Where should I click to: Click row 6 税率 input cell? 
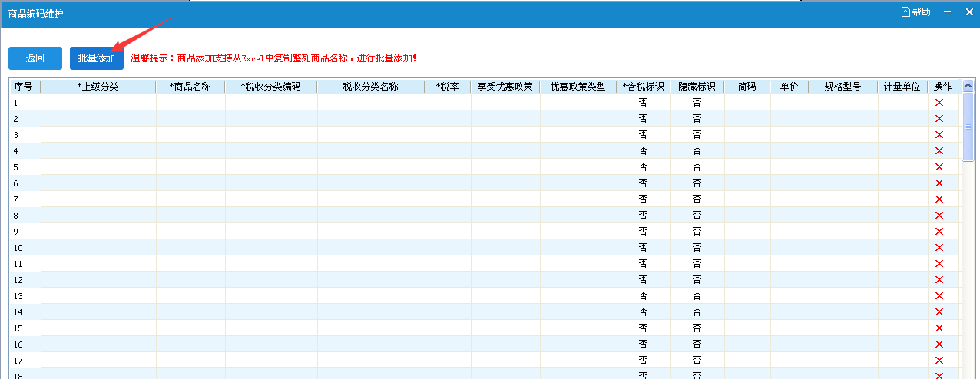448,183
